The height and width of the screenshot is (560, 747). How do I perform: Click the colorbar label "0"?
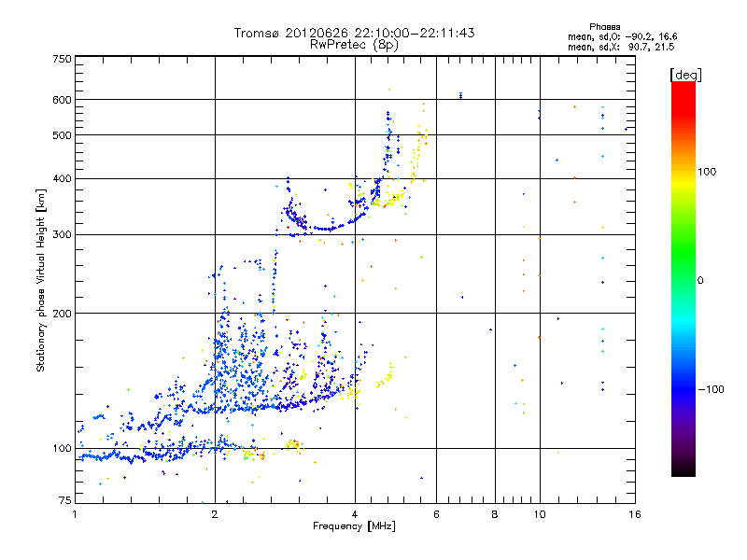700,281
